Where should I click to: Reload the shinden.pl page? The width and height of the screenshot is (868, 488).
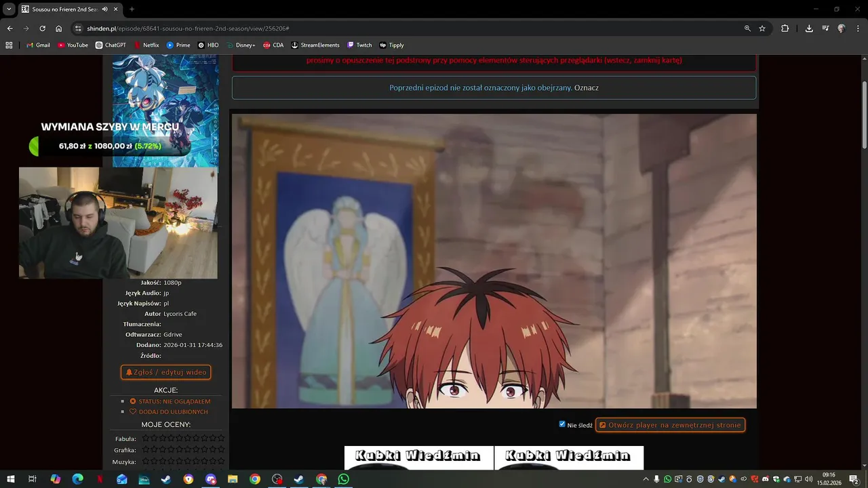click(x=42, y=28)
